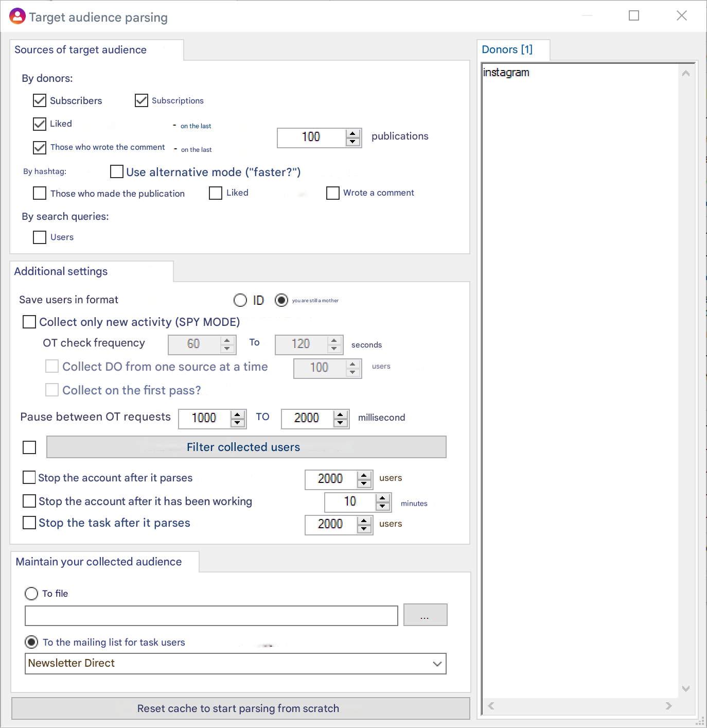Select the Additional settings tab
This screenshot has width=707, height=728.
click(92, 271)
